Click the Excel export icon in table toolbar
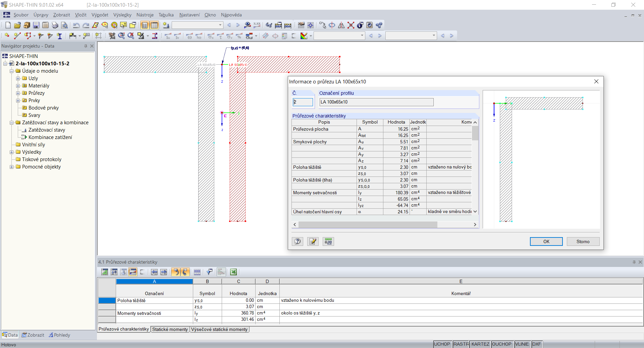The width and height of the screenshot is (644, 348). click(233, 272)
